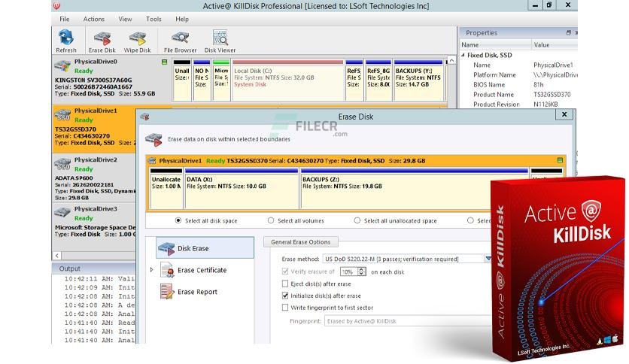Click the Name column header in Properties
The width and height of the screenshot is (629, 364).
[x=495, y=45]
